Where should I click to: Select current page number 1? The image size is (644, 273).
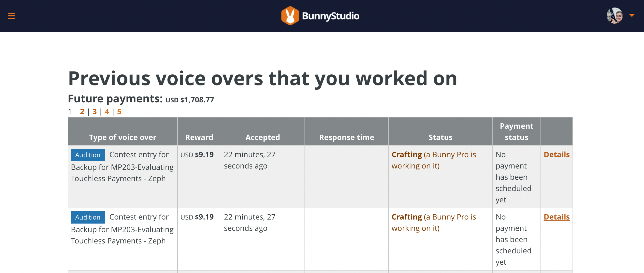tap(70, 112)
